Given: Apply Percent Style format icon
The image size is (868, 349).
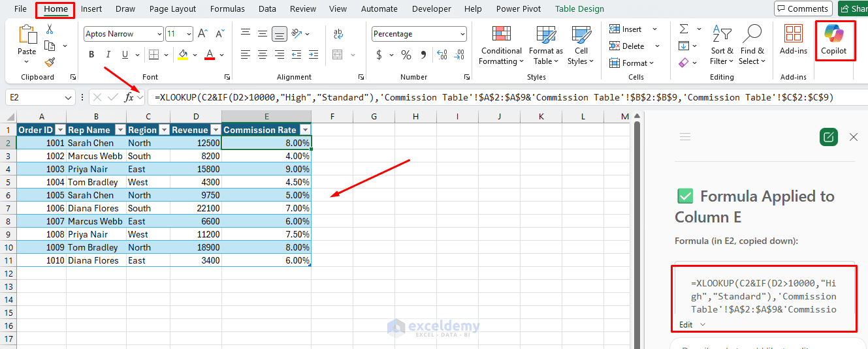Looking at the screenshot, I should (x=406, y=55).
